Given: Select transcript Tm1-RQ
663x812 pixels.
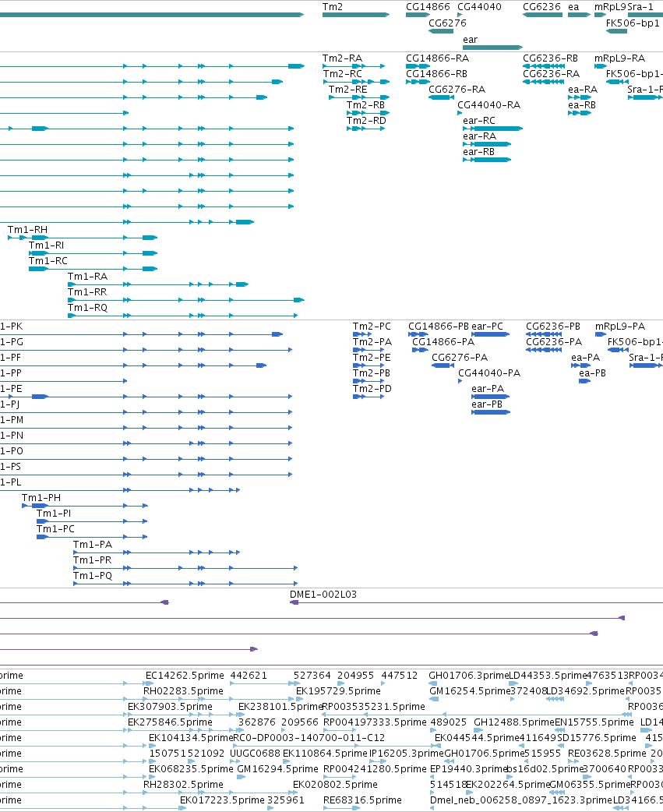Looking at the screenshot, I should coord(183,316).
